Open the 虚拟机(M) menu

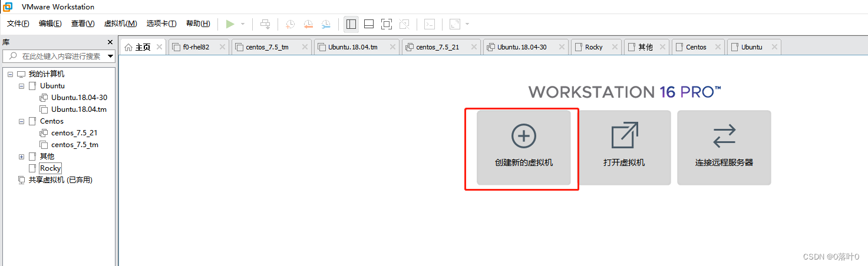pyautogui.click(x=120, y=24)
